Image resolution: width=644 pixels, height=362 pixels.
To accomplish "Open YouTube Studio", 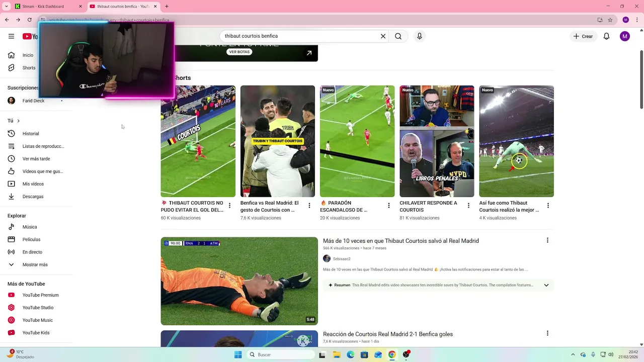I will [x=38, y=308].
